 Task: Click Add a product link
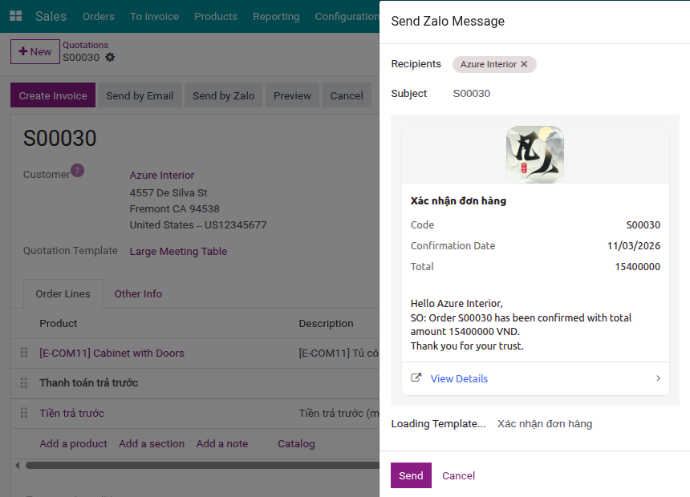pos(73,443)
